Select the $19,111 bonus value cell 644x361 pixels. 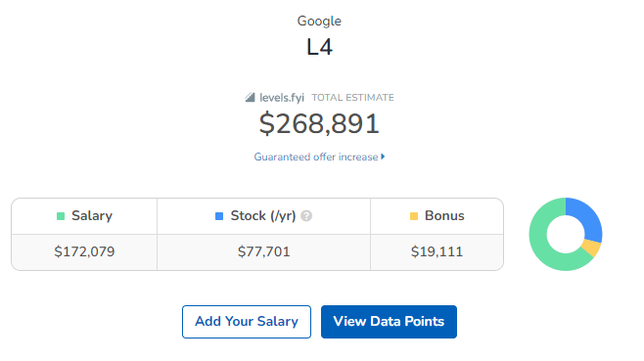click(437, 251)
